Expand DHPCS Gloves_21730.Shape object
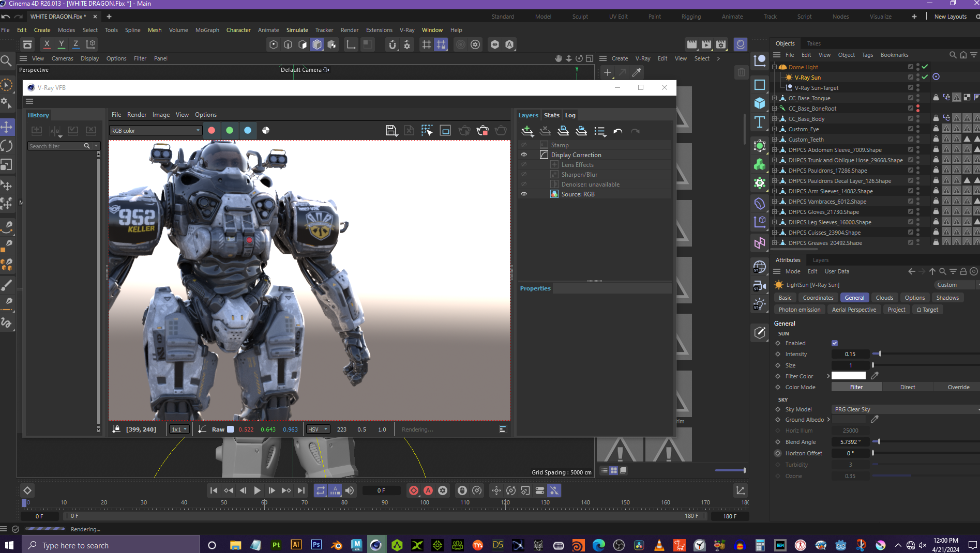This screenshot has width=980, height=553. click(774, 212)
